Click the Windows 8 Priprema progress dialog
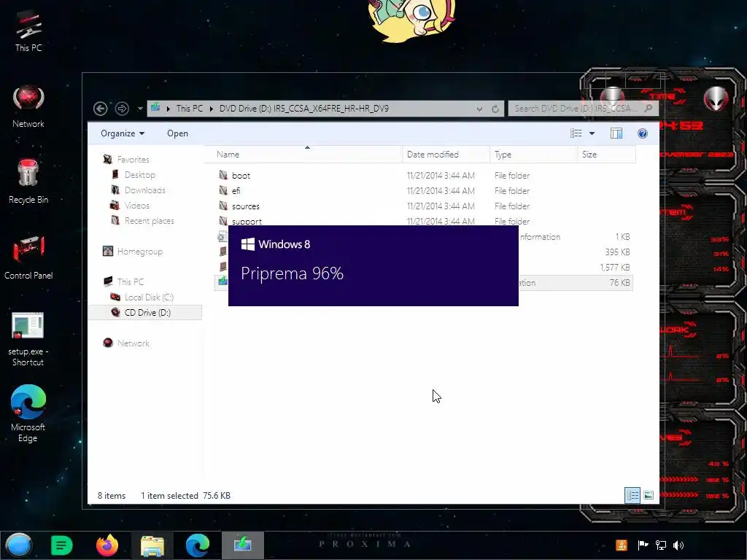Screen dimensions: 747x560 [373, 265]
